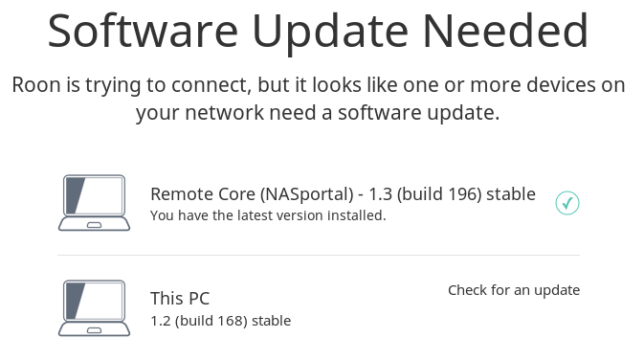Select the This PC laptop icon

pyautogui.click(x=94, y=308)
